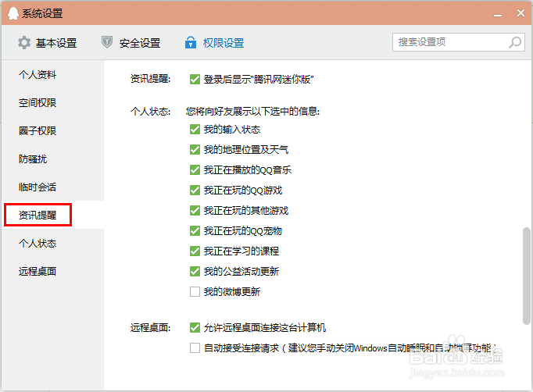Uncheck 我正在玩的其他游戏
The height and width of the screenshot is (392, 533).
point(195,211)
